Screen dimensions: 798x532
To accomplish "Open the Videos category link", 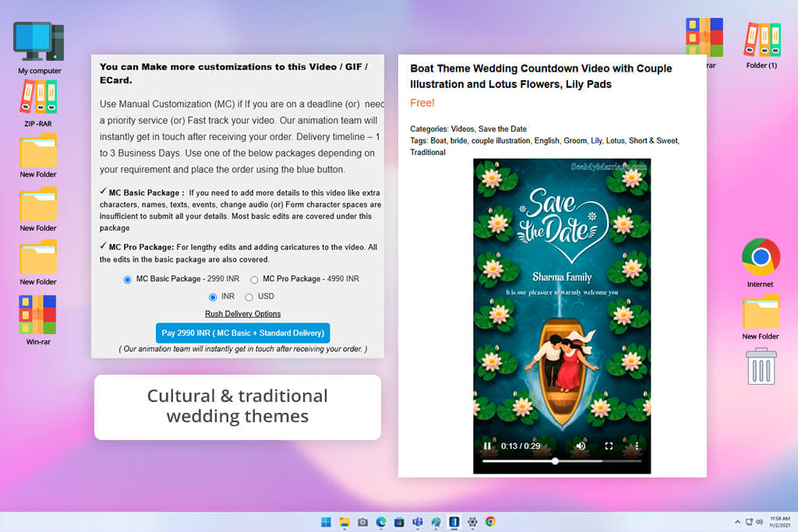I will (462, 129).
